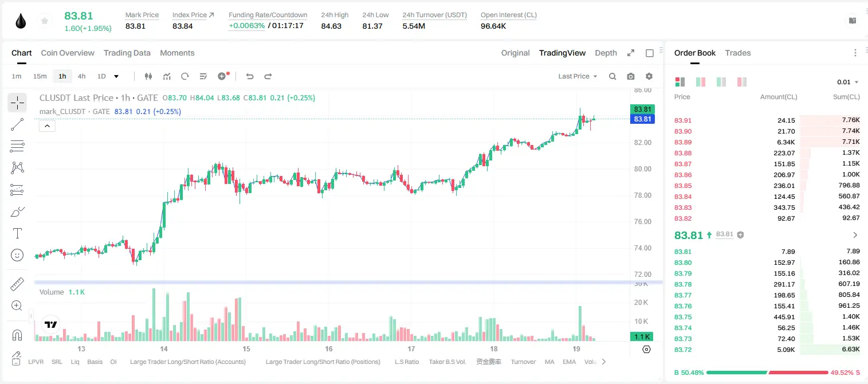Undo the last chart action
The image size is (868, 384).
pyautogui.click(x=249, y=76)
